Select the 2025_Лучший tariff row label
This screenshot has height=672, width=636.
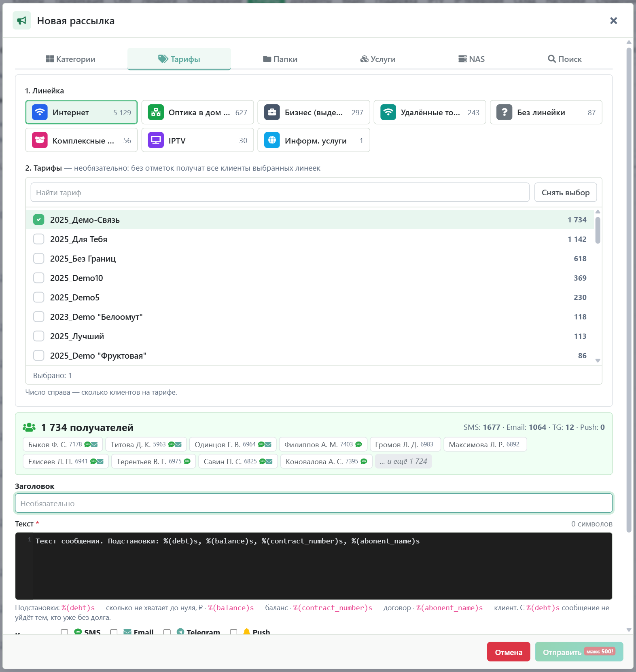pos(77,336)
